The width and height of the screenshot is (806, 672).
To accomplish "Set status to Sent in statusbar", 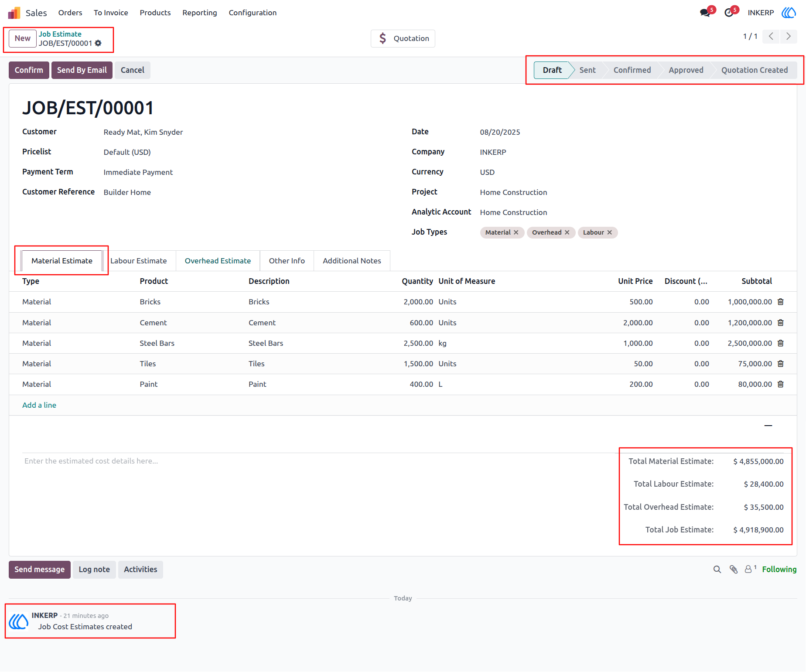I will coord(587,70).
